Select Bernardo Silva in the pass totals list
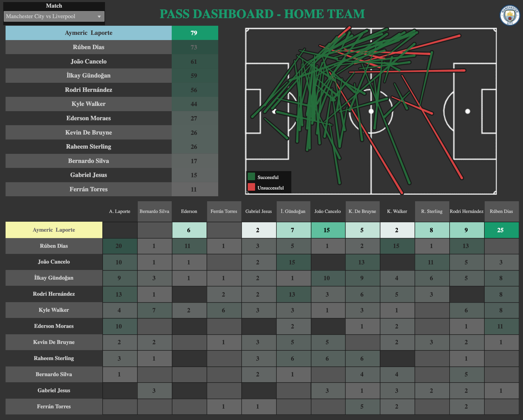The width and height of the screenshot is (523, 420). (x=89, y=161)
